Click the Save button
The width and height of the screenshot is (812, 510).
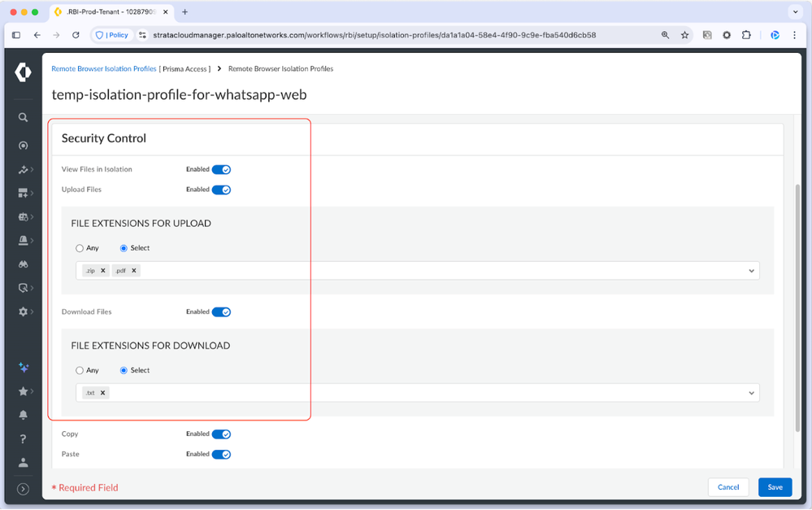click(775, 487)
